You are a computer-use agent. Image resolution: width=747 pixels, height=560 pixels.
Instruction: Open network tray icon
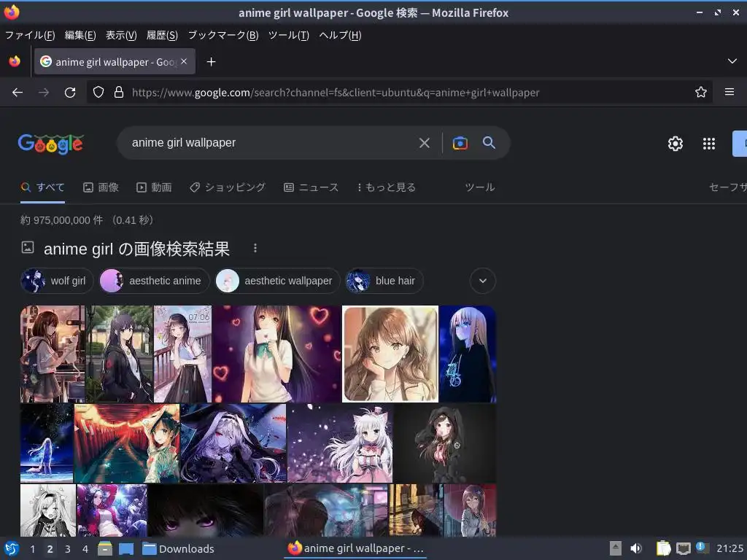(683, 548)
